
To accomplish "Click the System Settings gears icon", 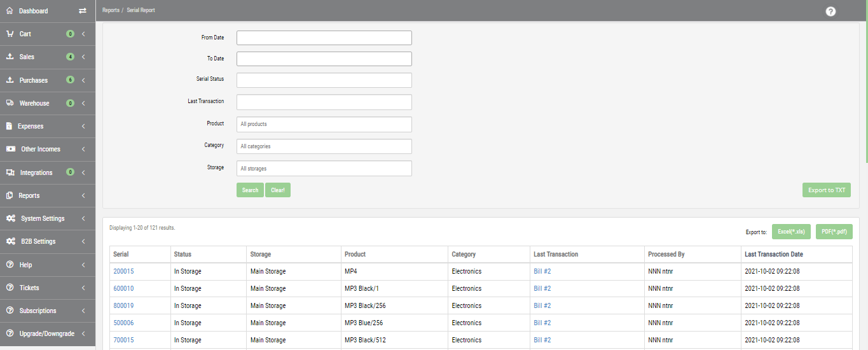I will click(11, 218).
